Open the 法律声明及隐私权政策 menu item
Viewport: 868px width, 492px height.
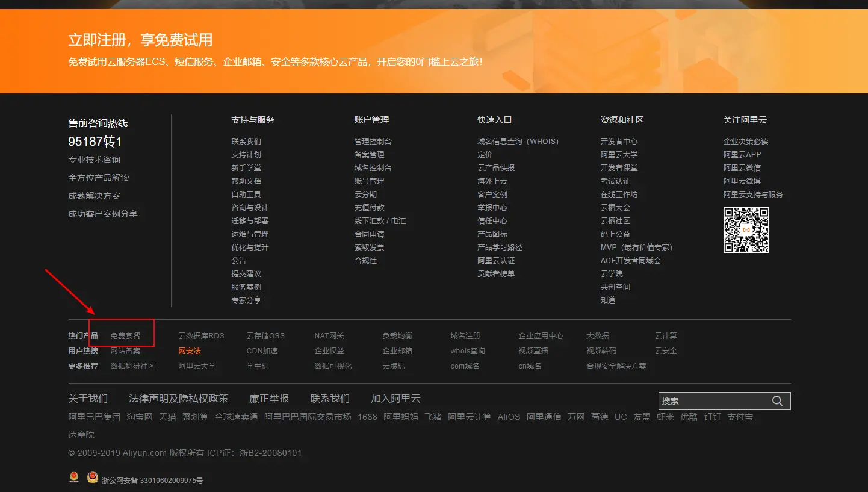178,398
